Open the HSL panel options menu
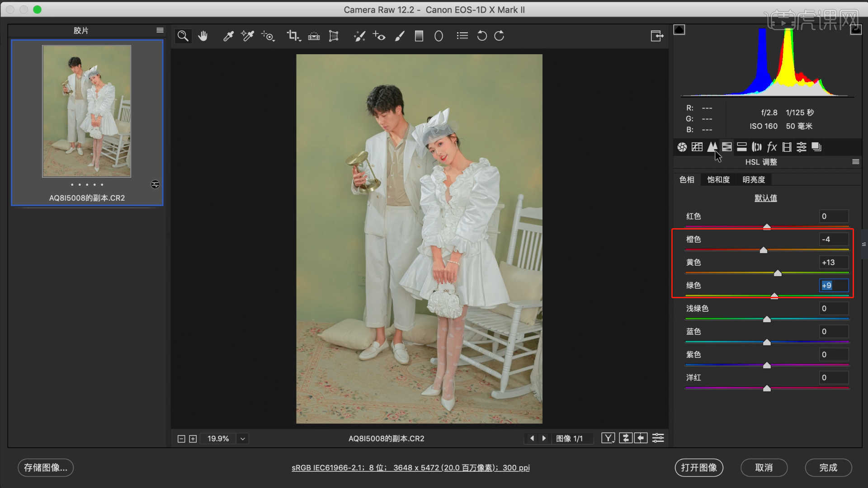 (x=855, y=162)
